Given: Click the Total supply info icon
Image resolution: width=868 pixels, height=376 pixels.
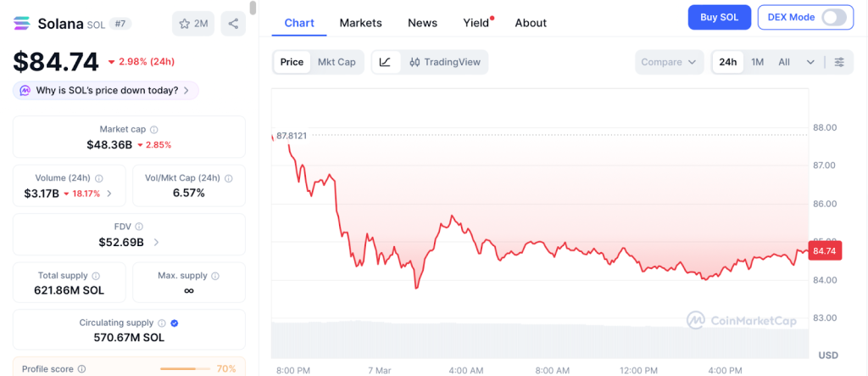Looking at the screenshot, I should (x=96, y=276).
